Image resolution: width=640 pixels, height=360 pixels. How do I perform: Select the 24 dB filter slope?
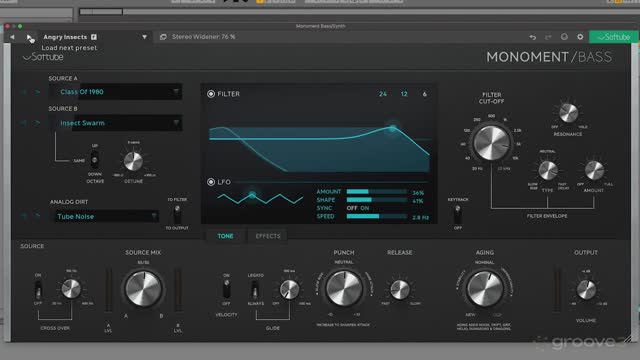[382, 94]
